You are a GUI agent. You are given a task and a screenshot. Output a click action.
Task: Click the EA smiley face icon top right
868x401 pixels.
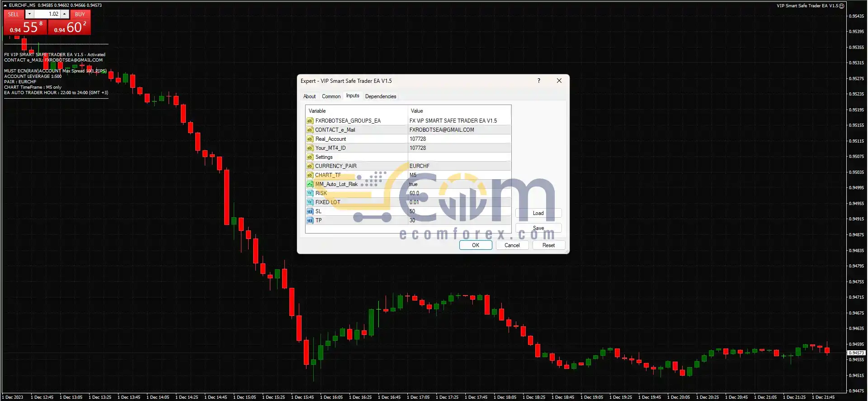[841, 6]
